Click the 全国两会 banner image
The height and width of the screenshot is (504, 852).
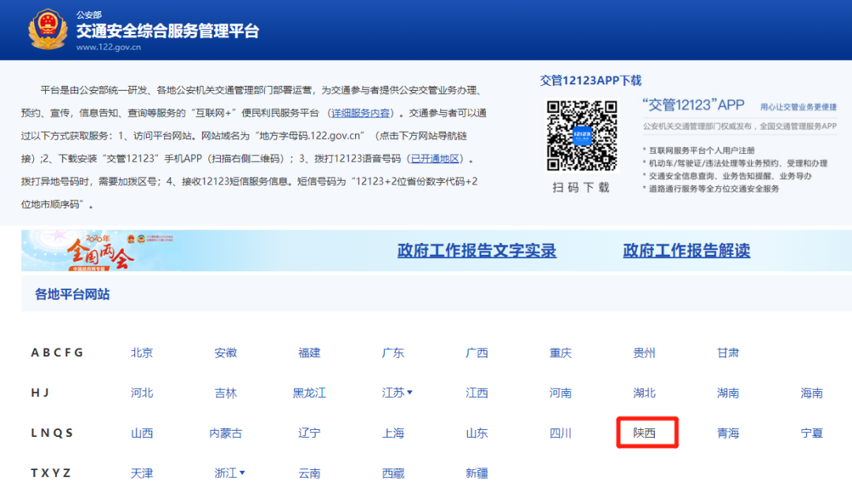pos(101,251)
